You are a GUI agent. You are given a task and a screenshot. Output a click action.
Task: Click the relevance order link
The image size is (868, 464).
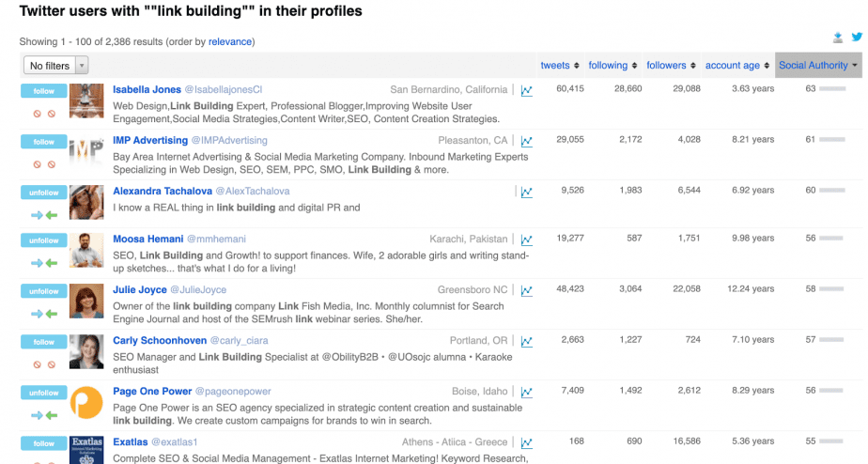tap(230, 41)
